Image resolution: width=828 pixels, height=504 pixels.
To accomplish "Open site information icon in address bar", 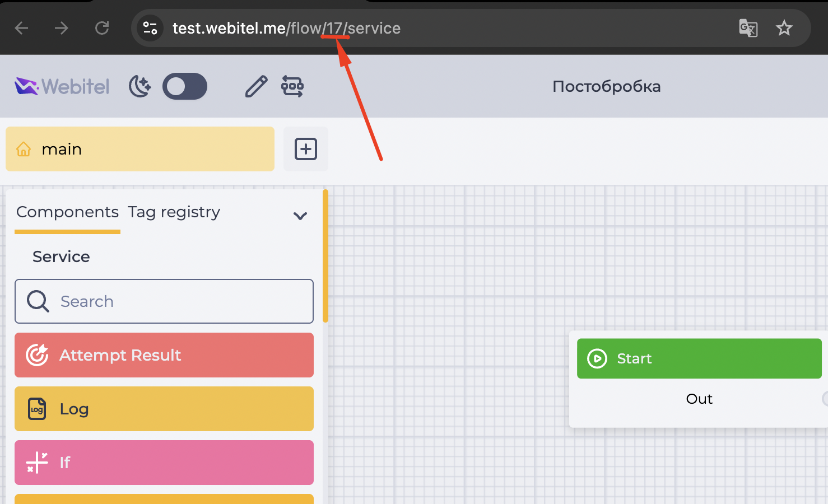I will click(150, 28).
